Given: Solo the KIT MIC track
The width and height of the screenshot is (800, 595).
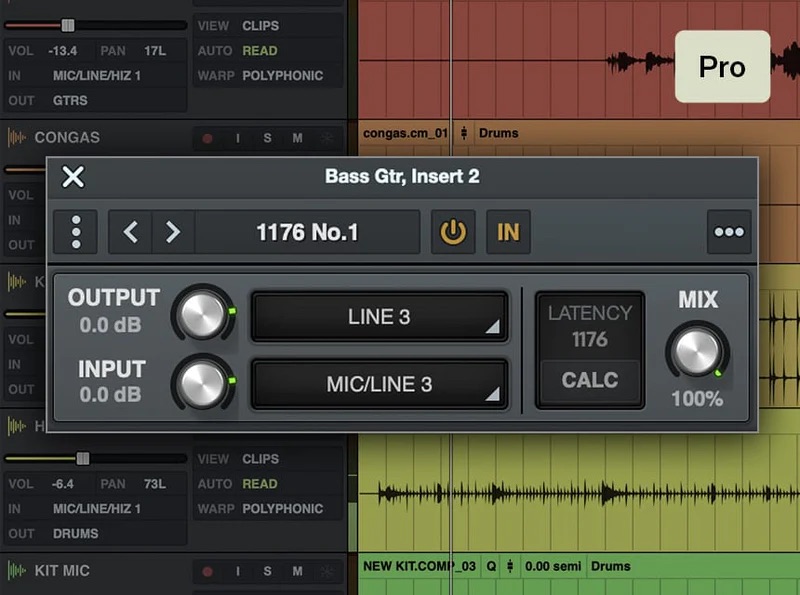Looking at the screenshot, I should (267, 572).
